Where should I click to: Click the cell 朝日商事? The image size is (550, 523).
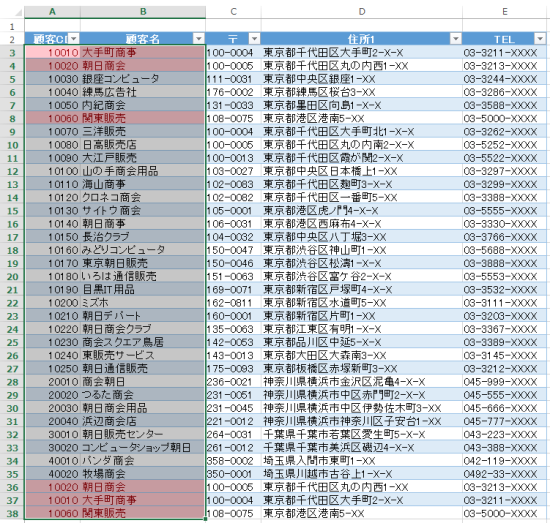143,223
